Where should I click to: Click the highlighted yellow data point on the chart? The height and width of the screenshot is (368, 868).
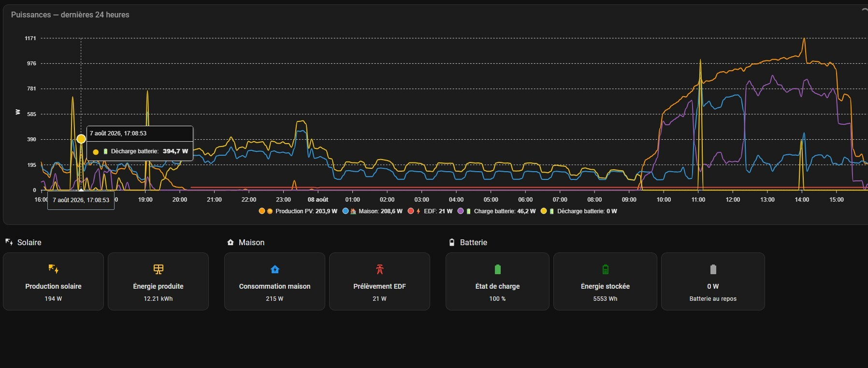point(81,139)
